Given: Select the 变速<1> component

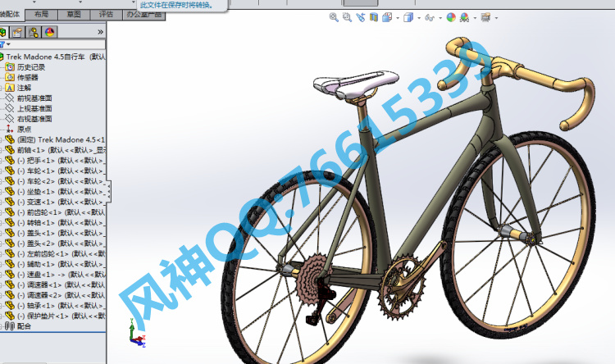Looking at the screenshot, I should pos(61,202).
